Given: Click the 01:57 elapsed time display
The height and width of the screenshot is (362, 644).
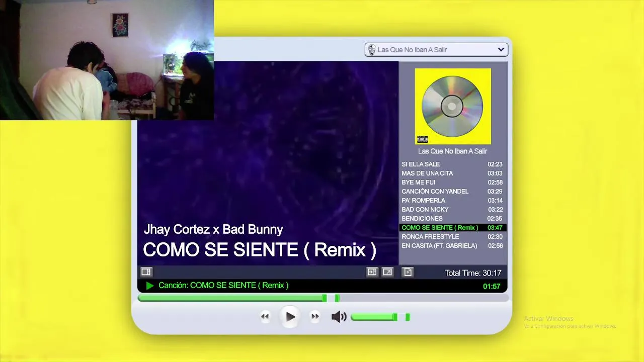Looking at the screenshot, I should 492,286.
